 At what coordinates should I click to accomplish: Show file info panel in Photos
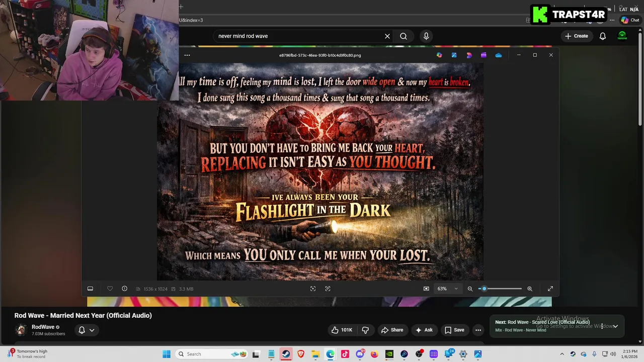pos(124,289)
